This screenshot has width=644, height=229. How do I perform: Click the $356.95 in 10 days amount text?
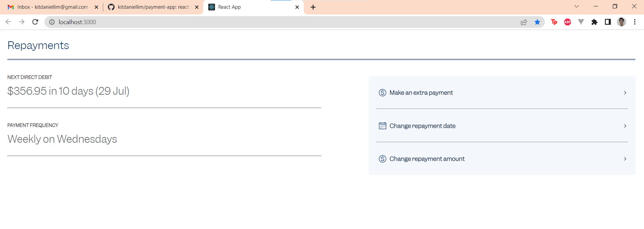(x=68, y=91)
